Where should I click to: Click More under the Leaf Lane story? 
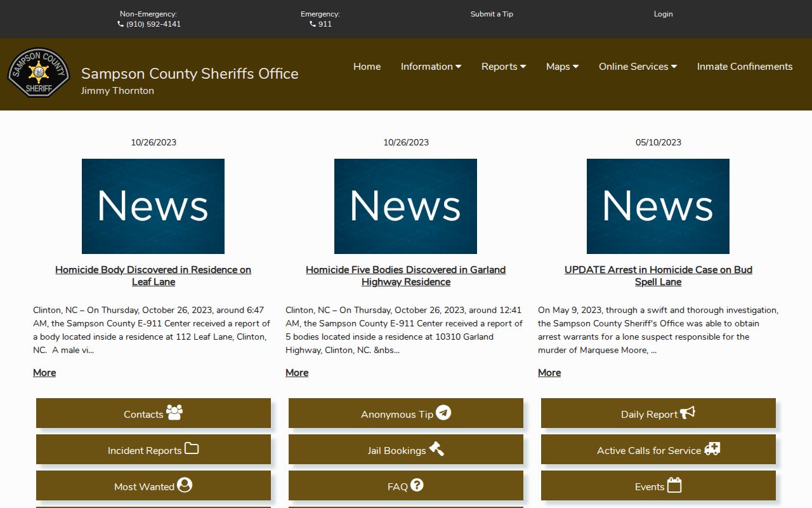pyautogui.click(x=44, y=373)
